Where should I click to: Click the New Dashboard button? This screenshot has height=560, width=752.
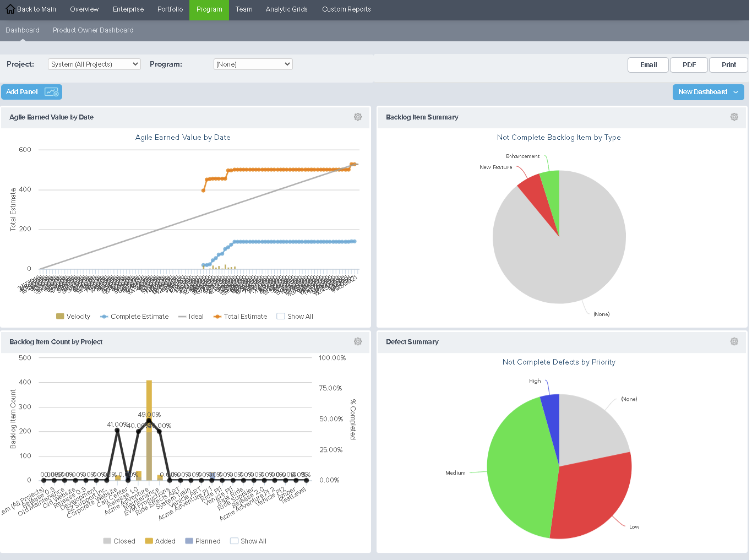(709, 92)
